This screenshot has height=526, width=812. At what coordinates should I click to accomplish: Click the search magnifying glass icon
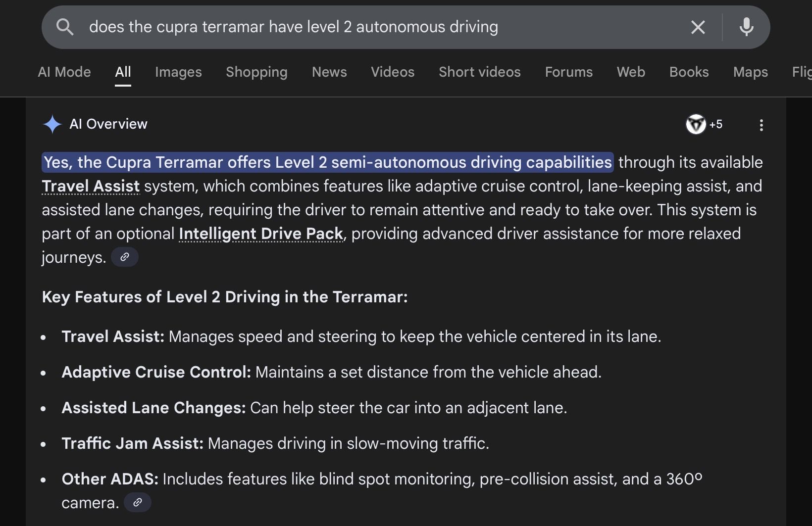(x=65, y=27)
